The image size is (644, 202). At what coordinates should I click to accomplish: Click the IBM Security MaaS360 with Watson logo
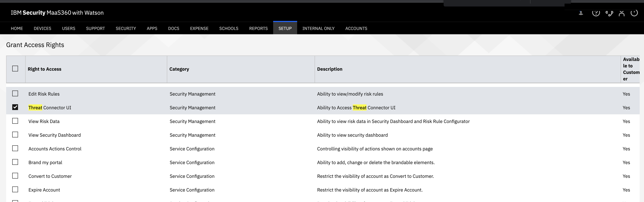pos(57,13)
